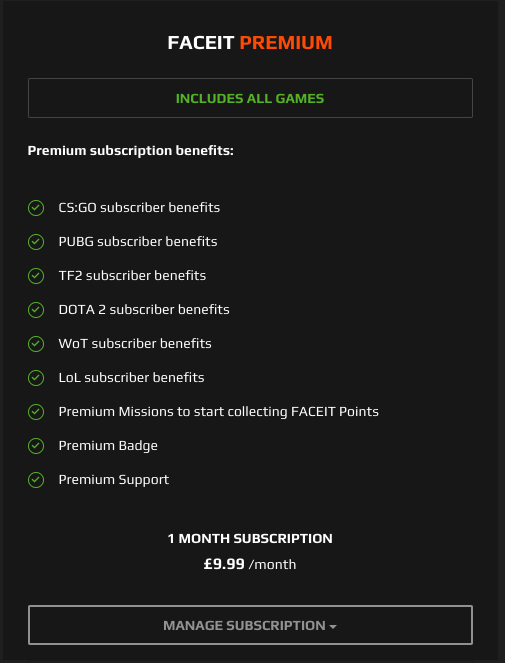Open the Manage Subscription dropdown
Screen dimensions: 505x663
250,625
